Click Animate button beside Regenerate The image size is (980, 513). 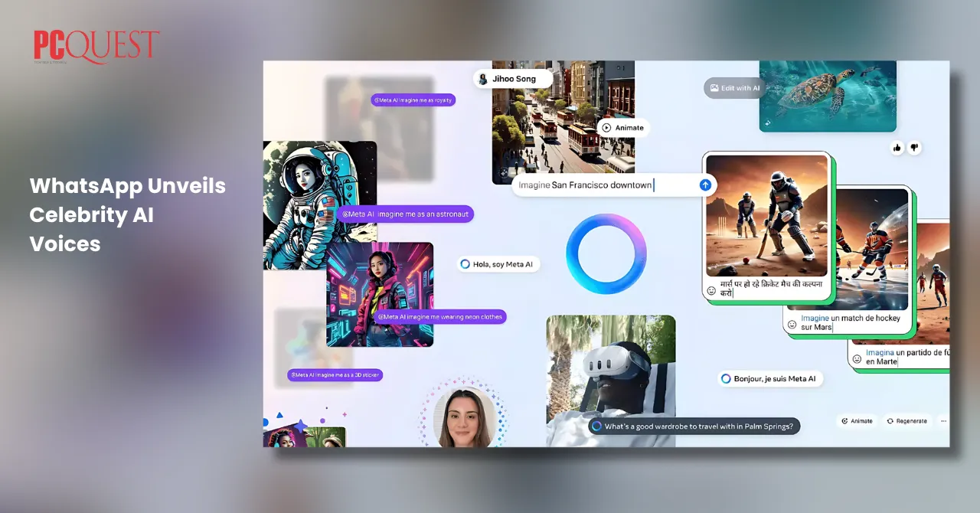857,420
